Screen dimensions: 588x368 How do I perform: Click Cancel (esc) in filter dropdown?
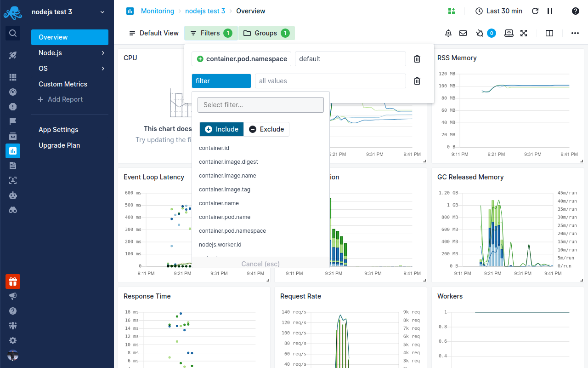pyautogui.click(x=260, y=264)
